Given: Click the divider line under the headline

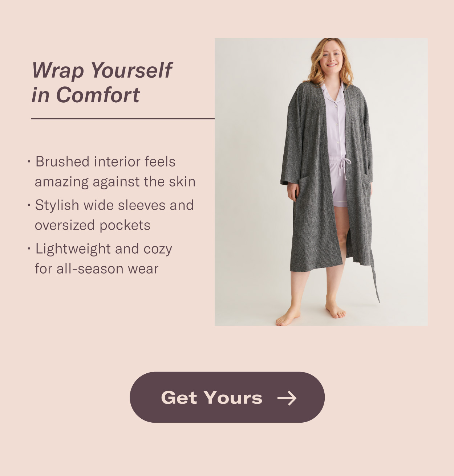Looking at the screenshot, I should click(x=123, y=119).
